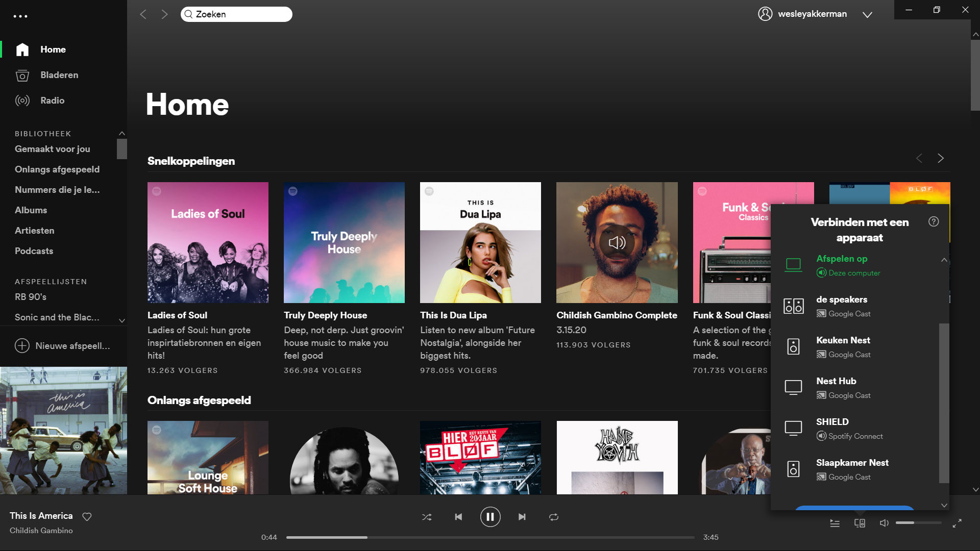Go to the previous track
This screenshot has height=551, width=980.
[x=458, y=517]
